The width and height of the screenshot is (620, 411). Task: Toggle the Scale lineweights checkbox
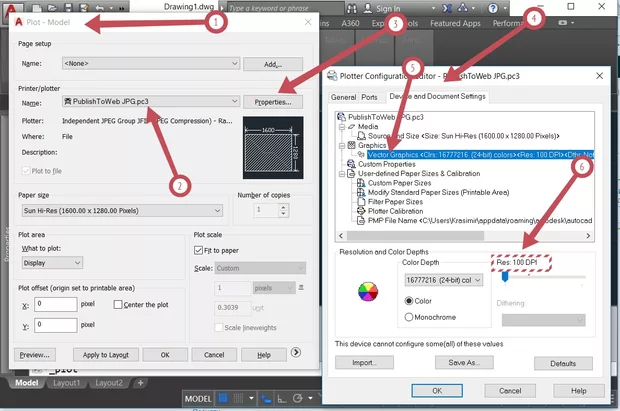(218, 327)
